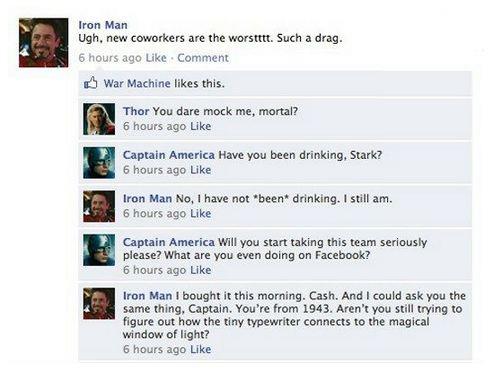The height and width of the screenshot is (371, 494).
Task: Click Comment under the main post
Action: click(x=203, y=58)
